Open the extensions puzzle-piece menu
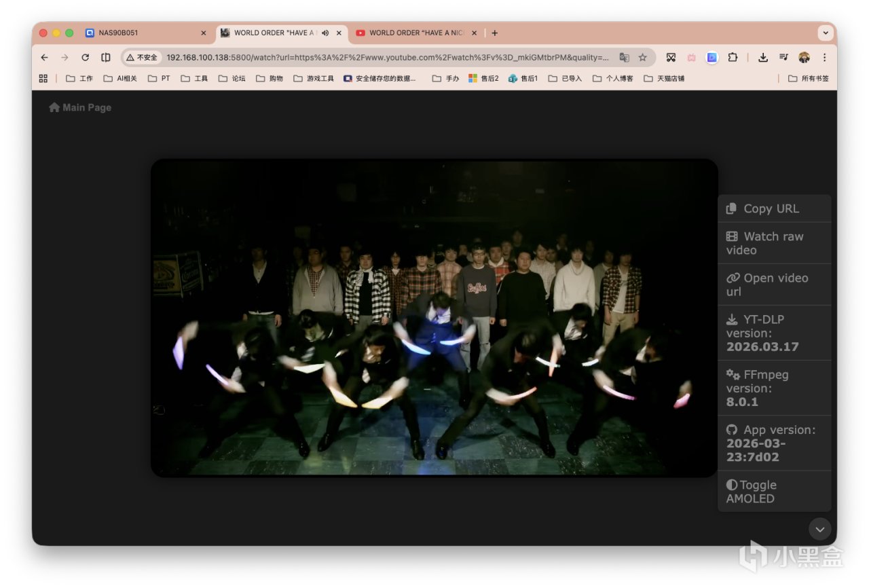This screenshot has width=869, height=588. [733, 58]
